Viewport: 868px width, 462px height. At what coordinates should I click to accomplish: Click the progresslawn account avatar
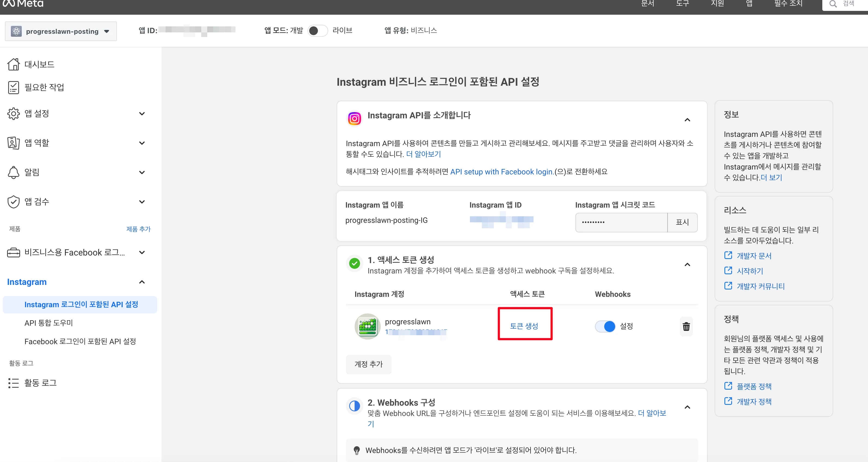368,327
